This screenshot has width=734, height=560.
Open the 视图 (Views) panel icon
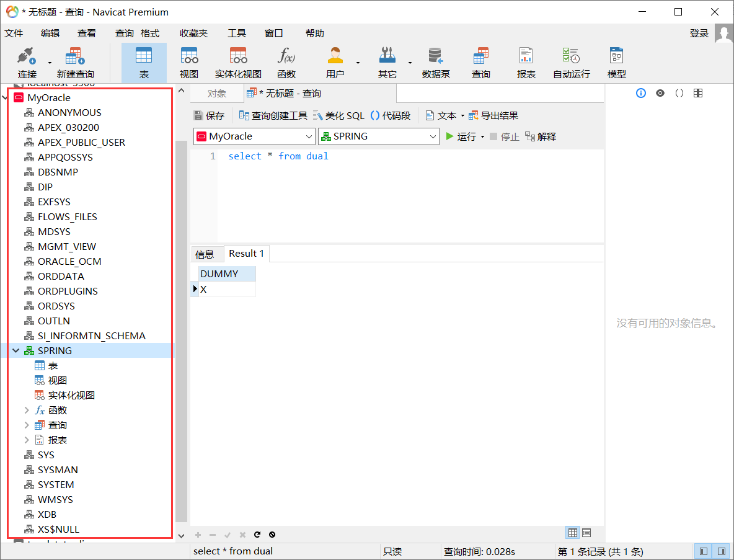pos(189,62)
